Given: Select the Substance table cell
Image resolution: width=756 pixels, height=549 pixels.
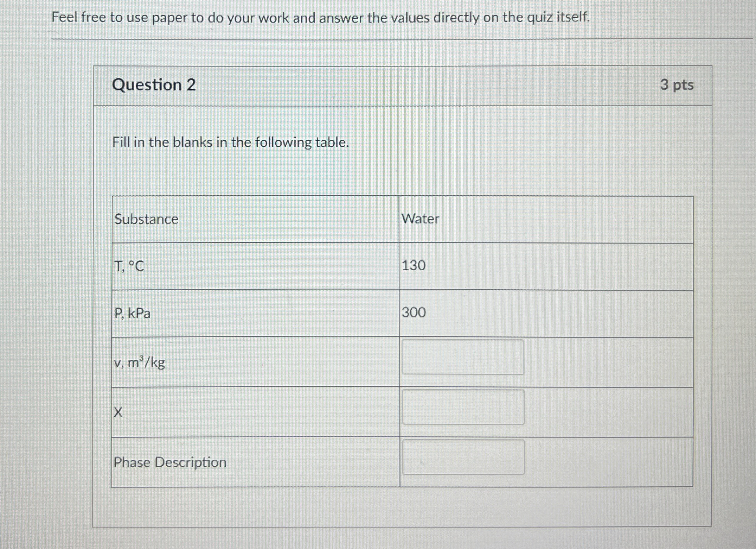Looking at the screenshot, I should click(x=146, y=219).
